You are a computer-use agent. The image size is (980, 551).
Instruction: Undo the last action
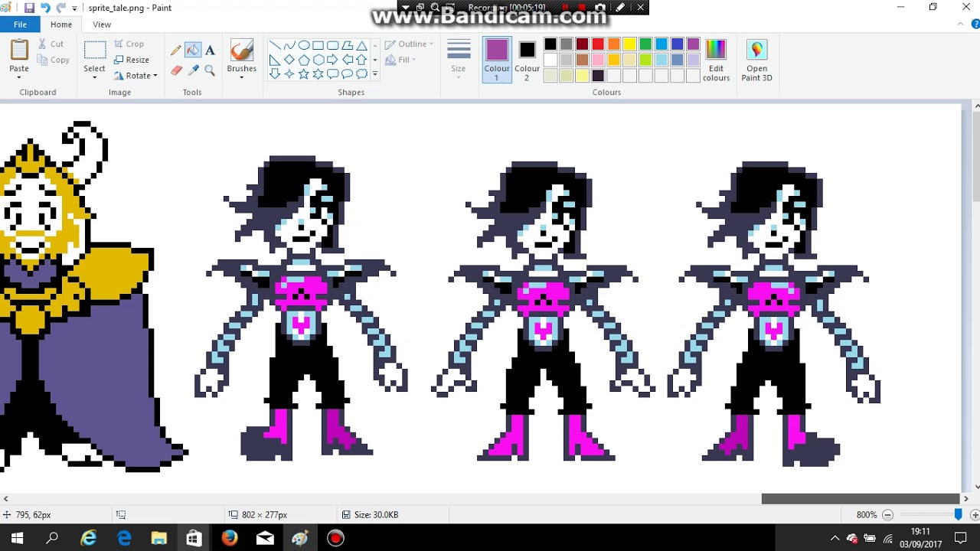tap(44, 8)
